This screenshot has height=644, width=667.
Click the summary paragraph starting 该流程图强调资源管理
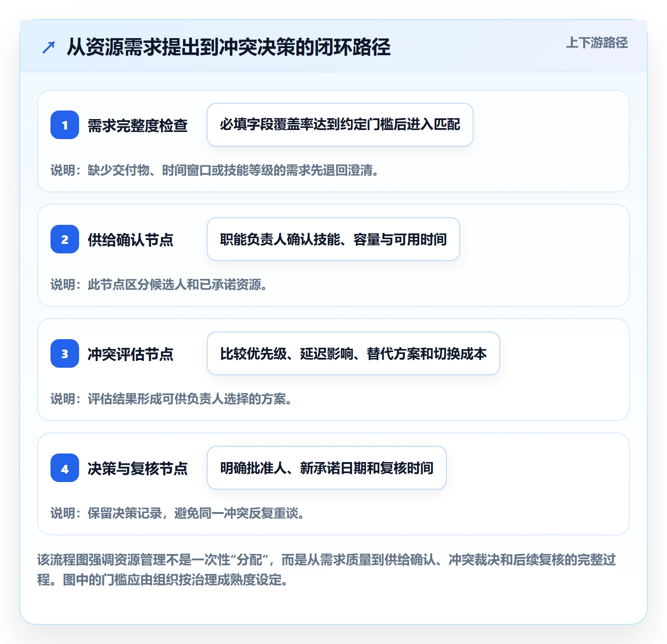point(327,570)
